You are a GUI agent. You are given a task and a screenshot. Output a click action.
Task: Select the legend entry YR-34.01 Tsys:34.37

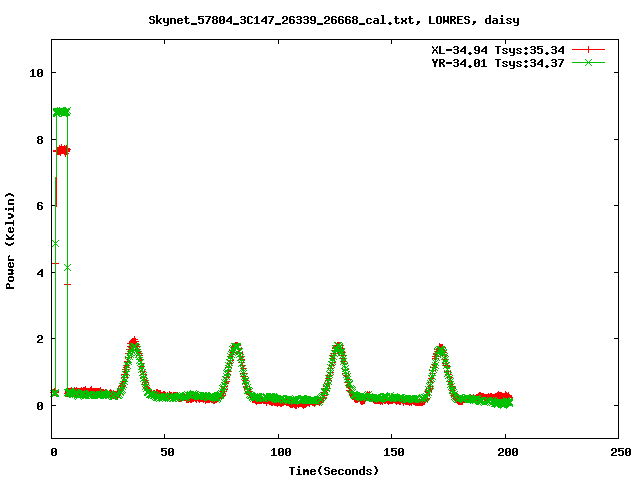click(498, 63)
